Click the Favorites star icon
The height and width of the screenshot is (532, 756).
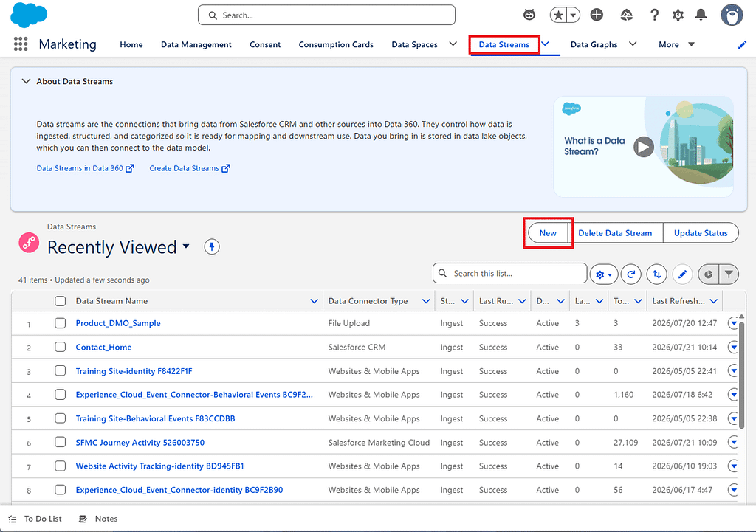point(558,15)
